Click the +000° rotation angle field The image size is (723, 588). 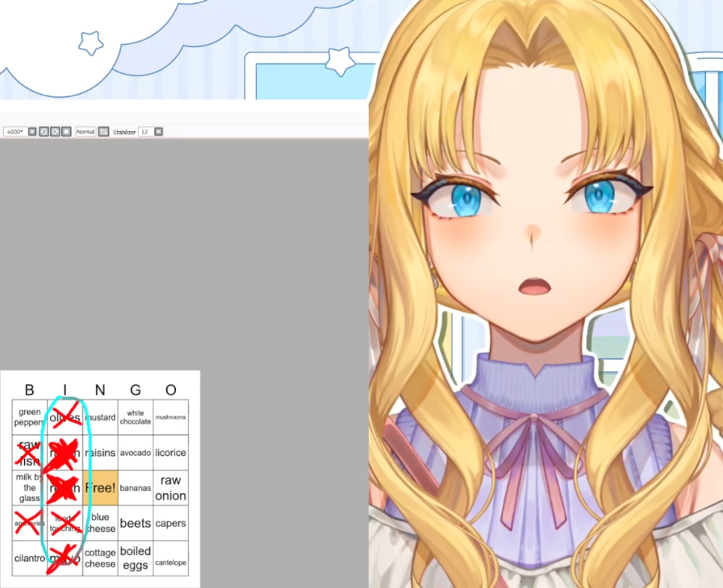tap(15, 132)
